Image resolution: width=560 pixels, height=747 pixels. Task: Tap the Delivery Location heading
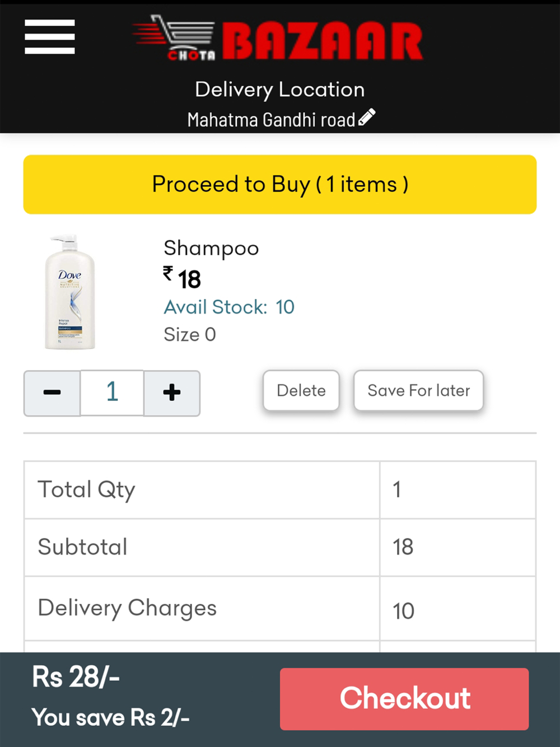click(x=280, y=90)
